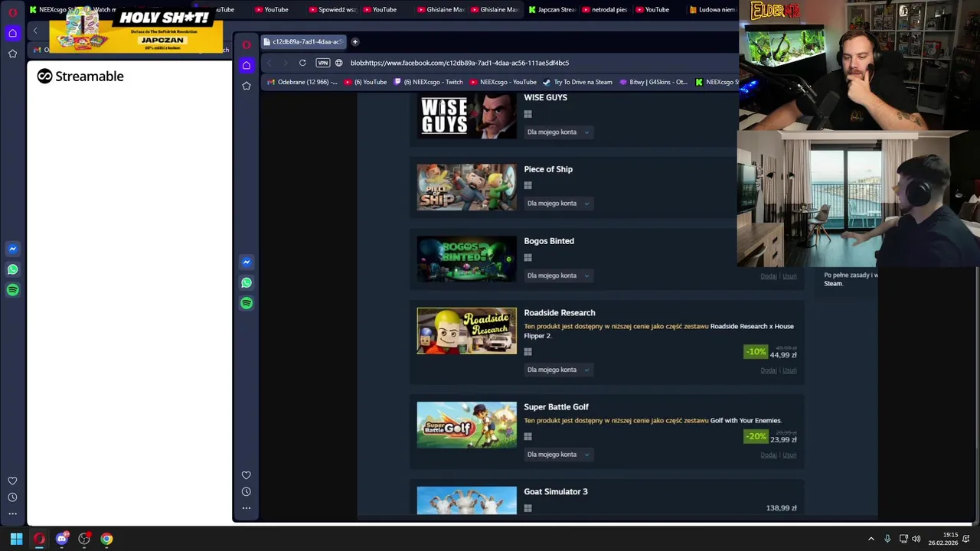Open Discord from taskbar
This screenshot has width=980, height=551.
(x=62, y=539)
